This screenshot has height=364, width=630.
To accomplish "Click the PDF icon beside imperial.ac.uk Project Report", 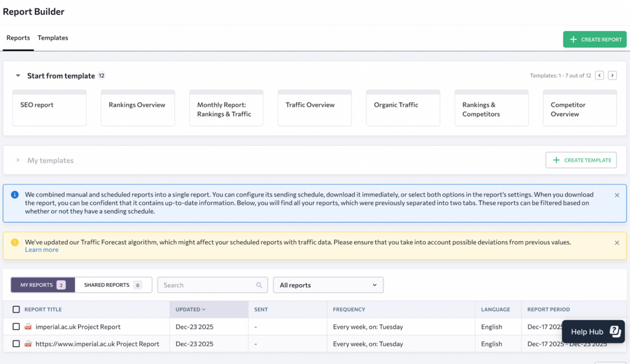I will click(28, 327).
